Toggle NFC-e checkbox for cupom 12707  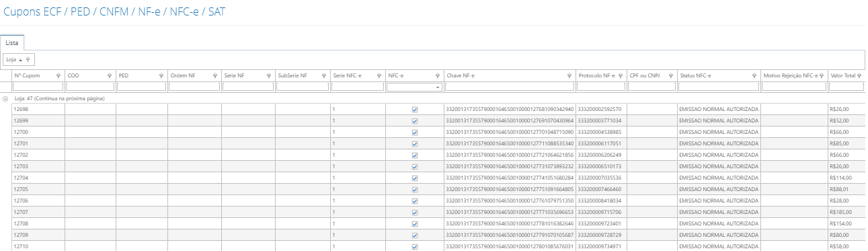[x=414, y=213]
